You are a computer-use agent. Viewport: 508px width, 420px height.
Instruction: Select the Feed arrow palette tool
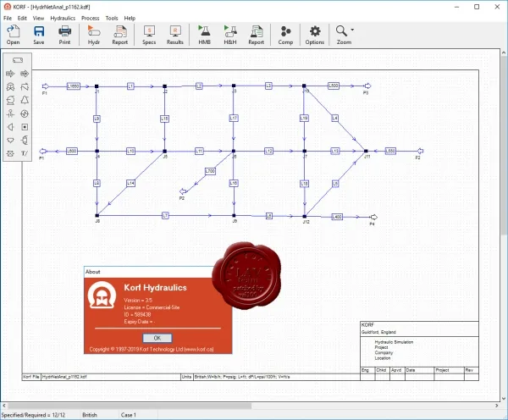pos(10,74)
